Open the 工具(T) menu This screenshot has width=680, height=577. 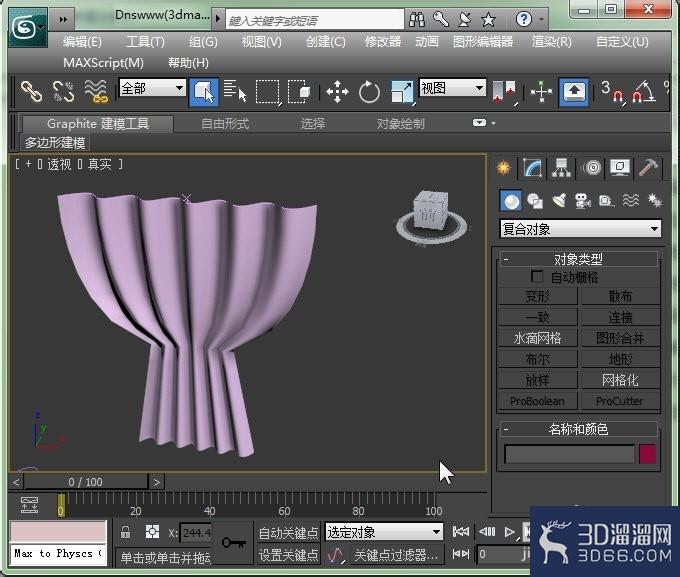point(145,42)
